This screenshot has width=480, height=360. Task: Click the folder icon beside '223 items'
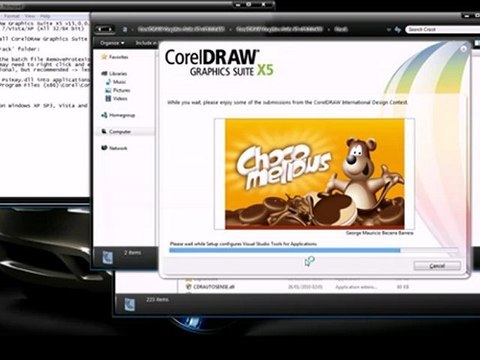tap(129, 305)
